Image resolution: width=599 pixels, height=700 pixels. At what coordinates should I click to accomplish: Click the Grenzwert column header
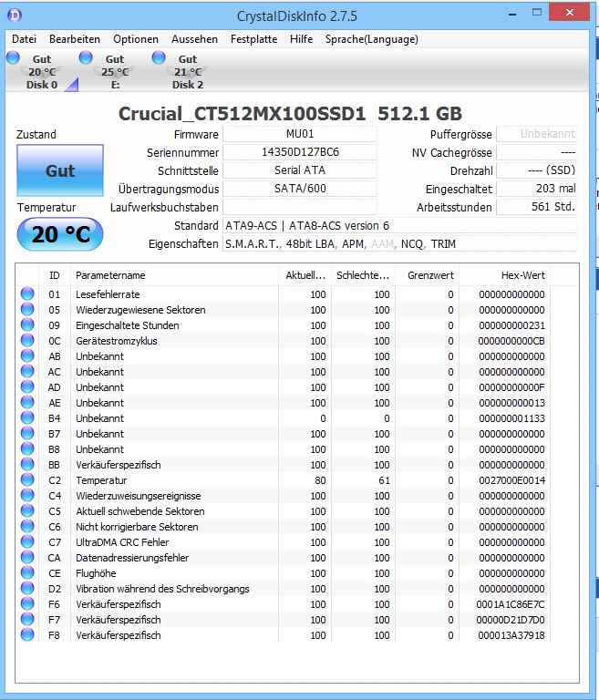pos(428,275)
